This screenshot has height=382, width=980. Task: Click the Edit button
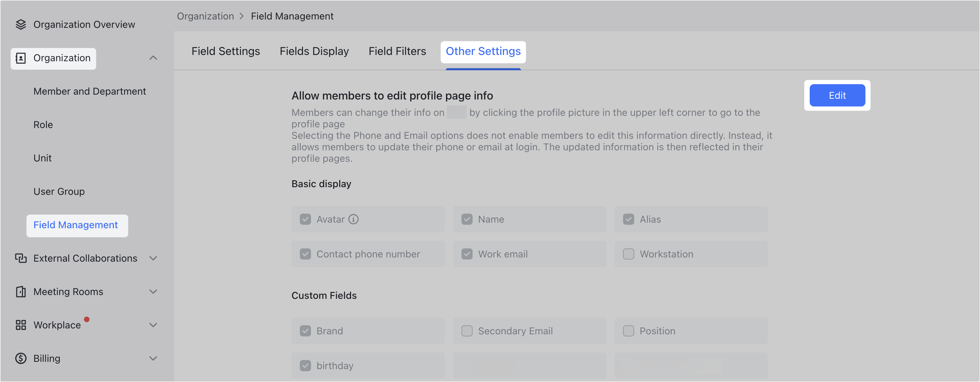(x=837, y=95)
